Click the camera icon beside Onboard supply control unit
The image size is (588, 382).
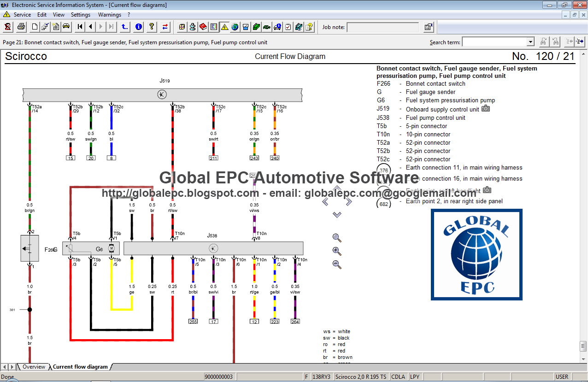point(486,109)
